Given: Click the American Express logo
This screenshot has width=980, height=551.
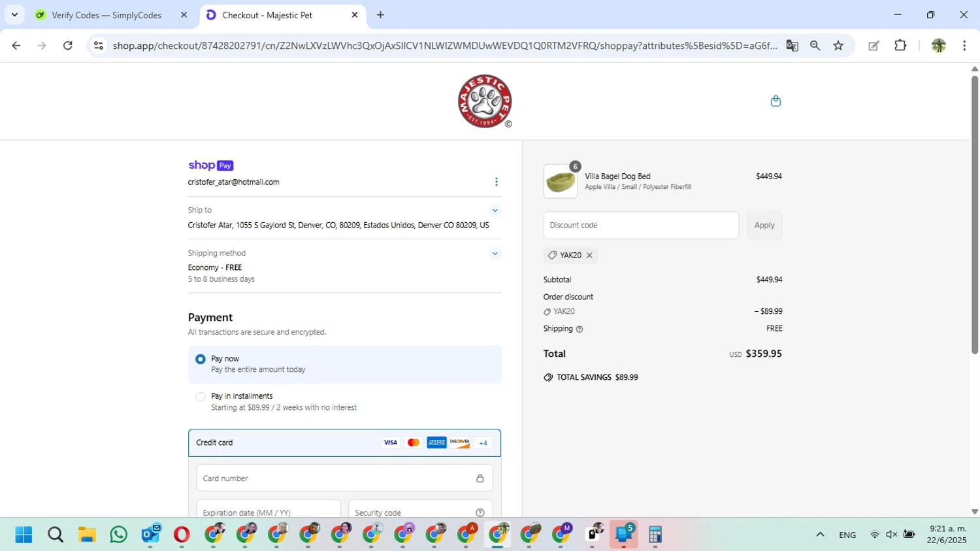Looking at the screenshot, I should point(436,442).
